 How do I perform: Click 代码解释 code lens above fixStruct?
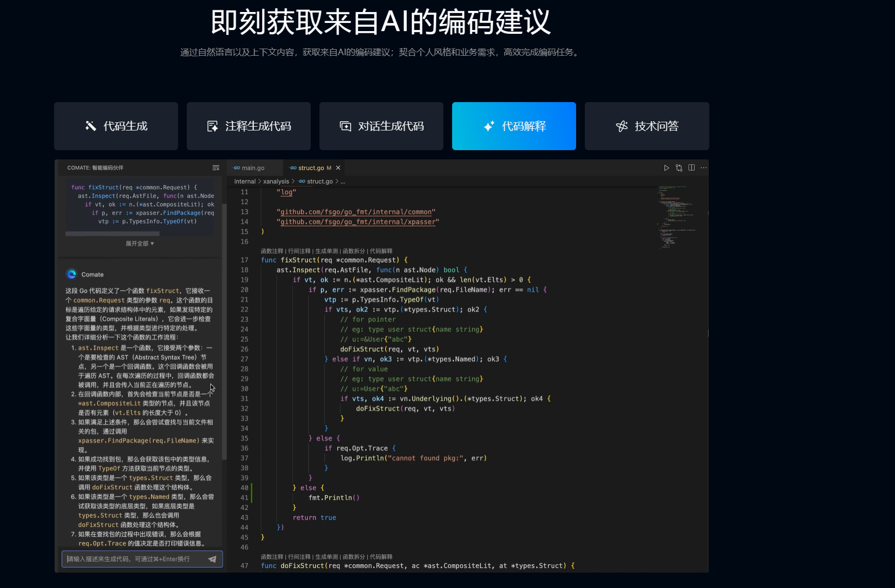(x=381, y=251)
